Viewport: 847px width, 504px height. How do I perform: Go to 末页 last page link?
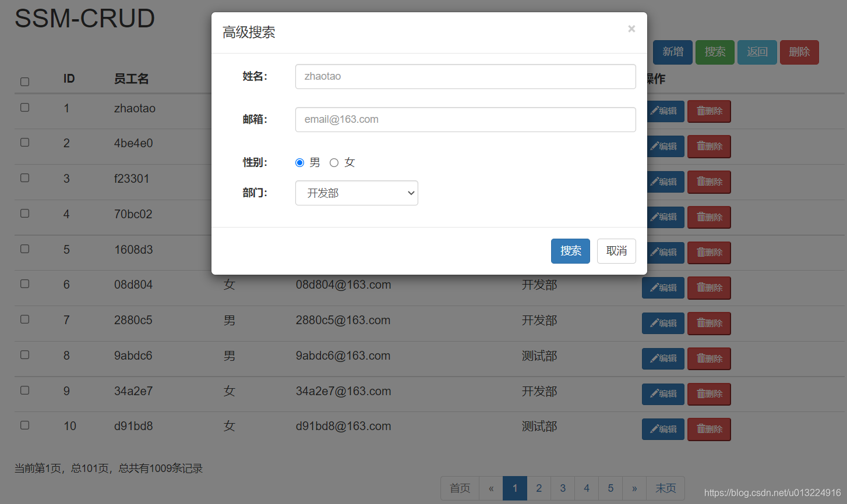click(666, 488)
